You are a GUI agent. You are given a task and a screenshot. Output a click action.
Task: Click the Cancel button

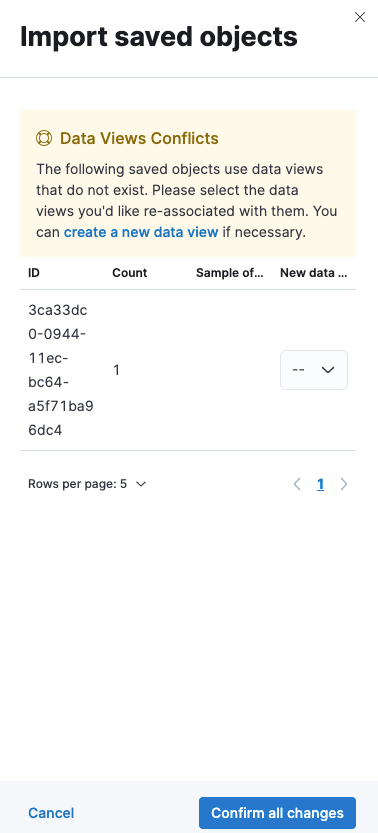tap(51, 813)
